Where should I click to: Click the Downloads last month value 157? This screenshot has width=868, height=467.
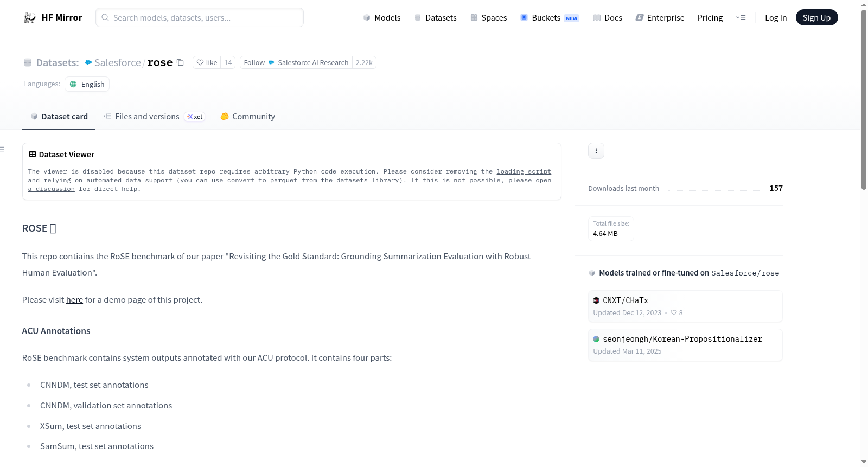coord(776,189)
